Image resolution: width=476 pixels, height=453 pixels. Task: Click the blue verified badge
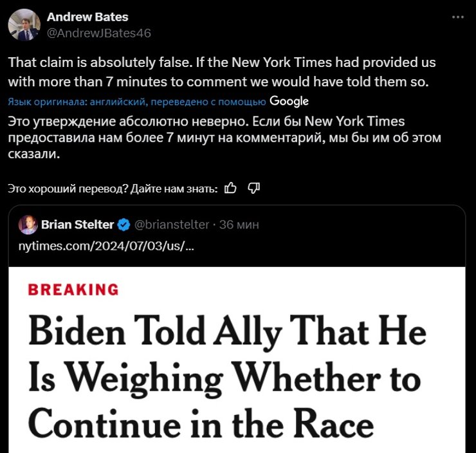[x=124, y=225]
